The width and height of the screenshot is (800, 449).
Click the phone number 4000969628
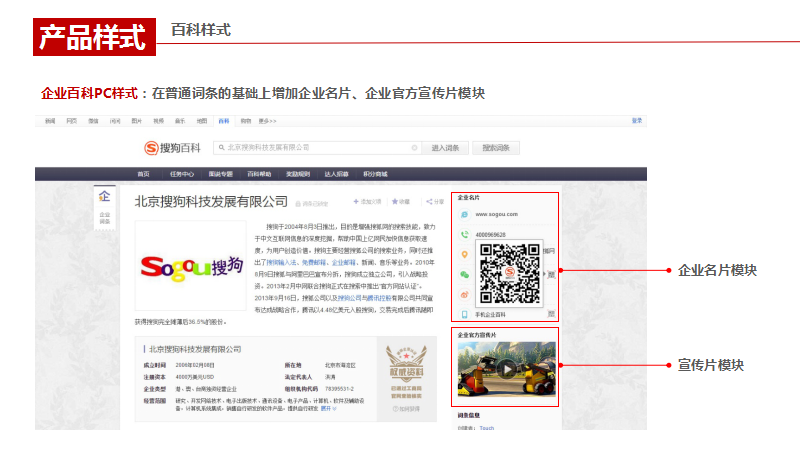(x=490, y=235)
